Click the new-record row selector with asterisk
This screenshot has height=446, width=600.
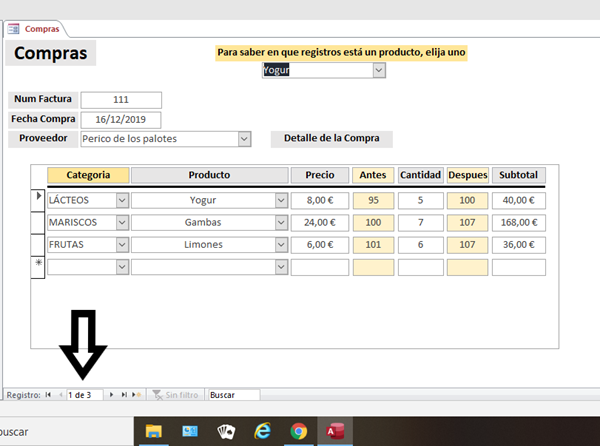pyautogui.click(x=38, y=267)
